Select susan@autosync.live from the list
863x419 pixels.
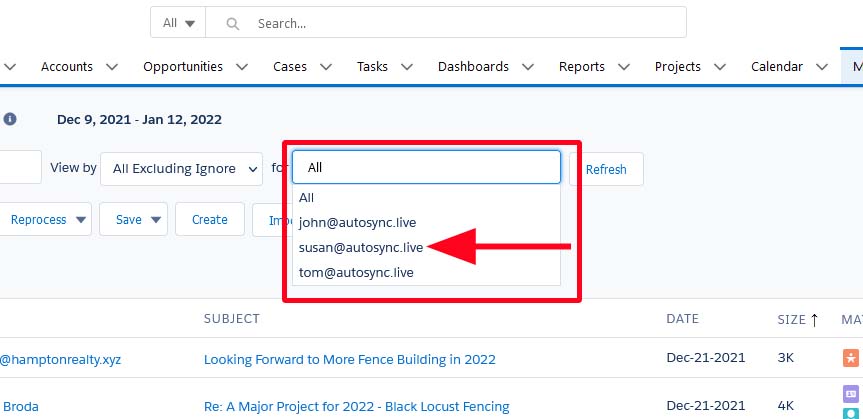click(x=361, y=247)
